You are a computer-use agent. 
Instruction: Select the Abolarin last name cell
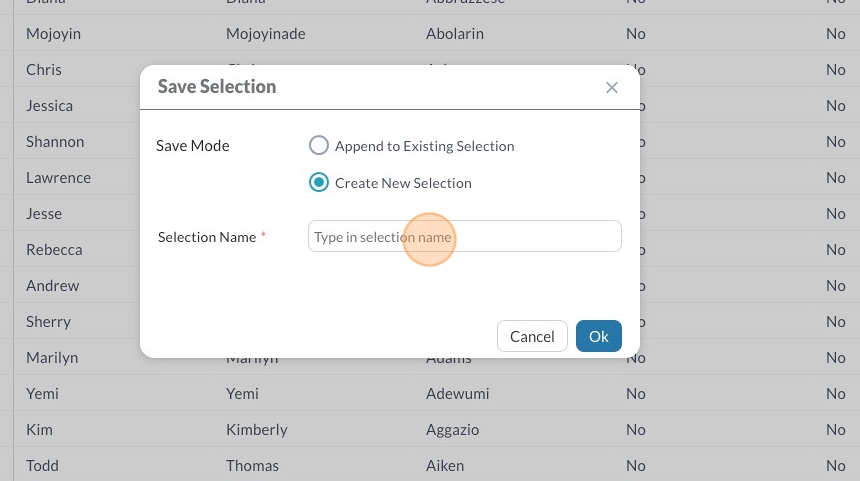point(454,34)
